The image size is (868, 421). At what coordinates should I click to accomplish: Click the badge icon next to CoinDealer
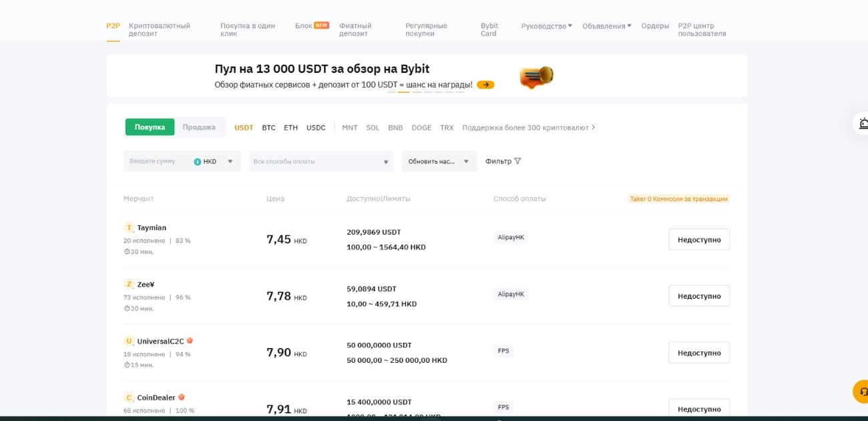182,398
